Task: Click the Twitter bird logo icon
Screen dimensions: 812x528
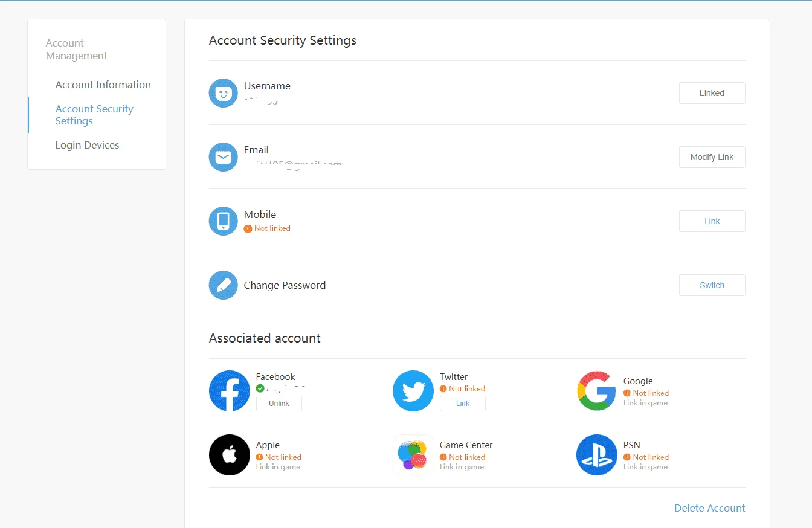Action: pyautogui.click(x=413, y=391)
